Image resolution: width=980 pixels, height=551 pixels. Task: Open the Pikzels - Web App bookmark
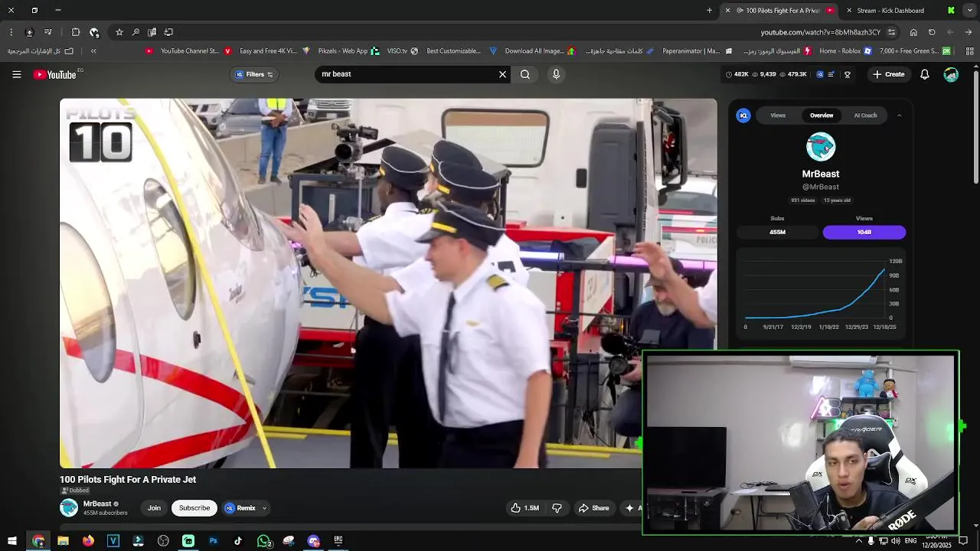pyautogui.click(x=336, y=51)
